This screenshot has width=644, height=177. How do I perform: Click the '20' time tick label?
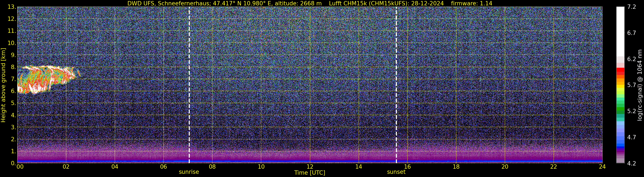[505, 167]
